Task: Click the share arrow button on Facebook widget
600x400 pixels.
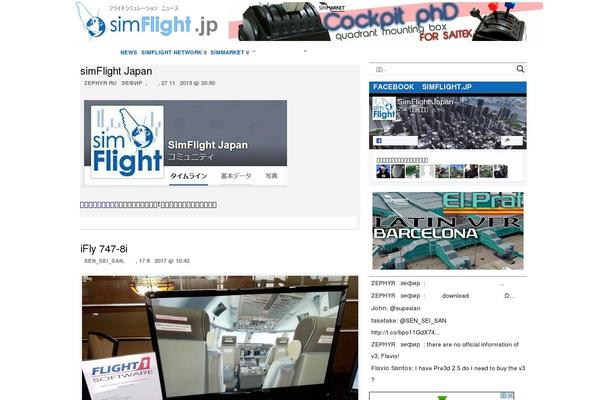Action: click(511, 141)
